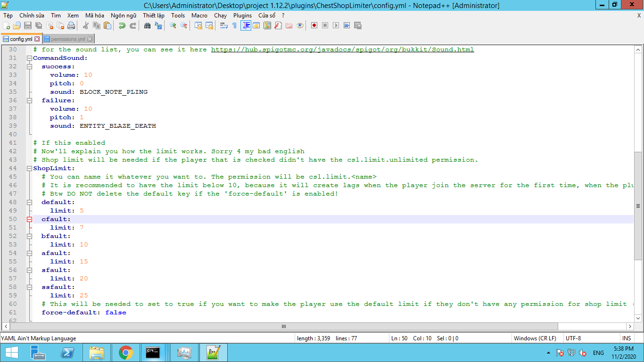Run macro multiple times icon

[x=347, y=25]
